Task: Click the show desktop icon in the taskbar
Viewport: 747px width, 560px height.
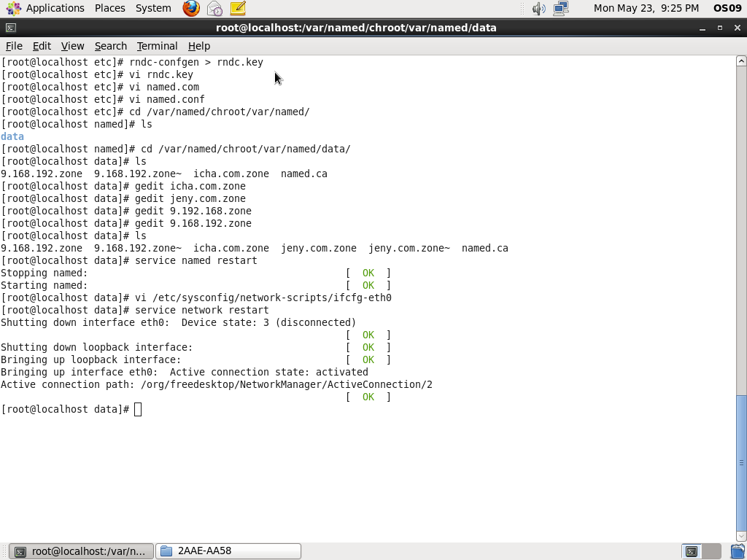Action: (6, 551)
